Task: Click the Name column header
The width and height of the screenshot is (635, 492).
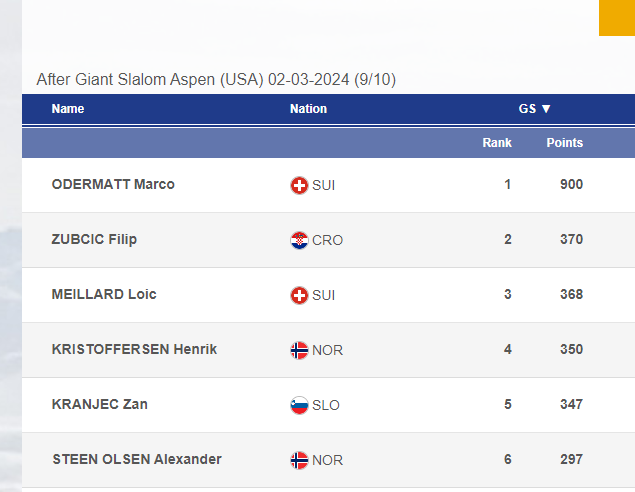Action: point(68,109)
